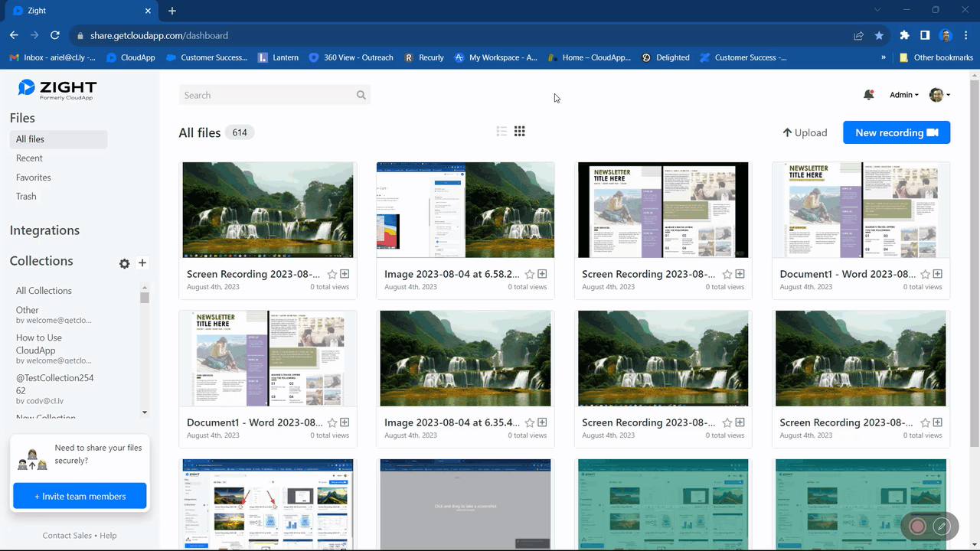Click the Upload button
980x551 pixels.
tap(805, 132)
